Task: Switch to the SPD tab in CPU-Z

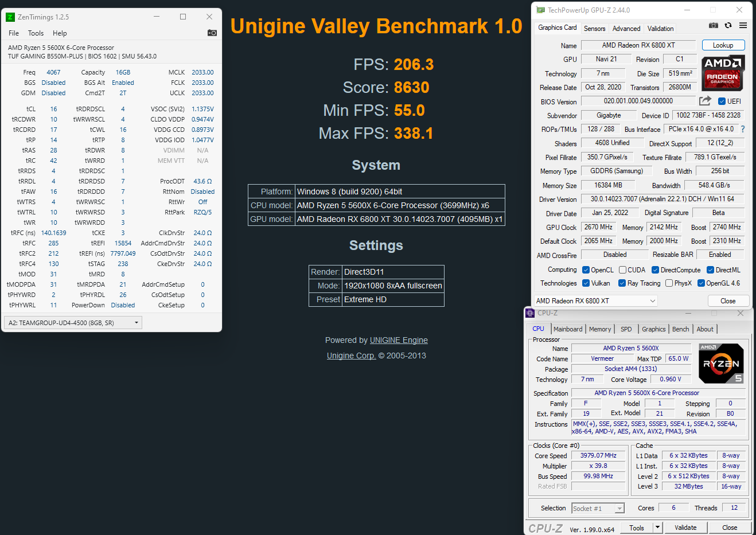Action: coord(626,329)
